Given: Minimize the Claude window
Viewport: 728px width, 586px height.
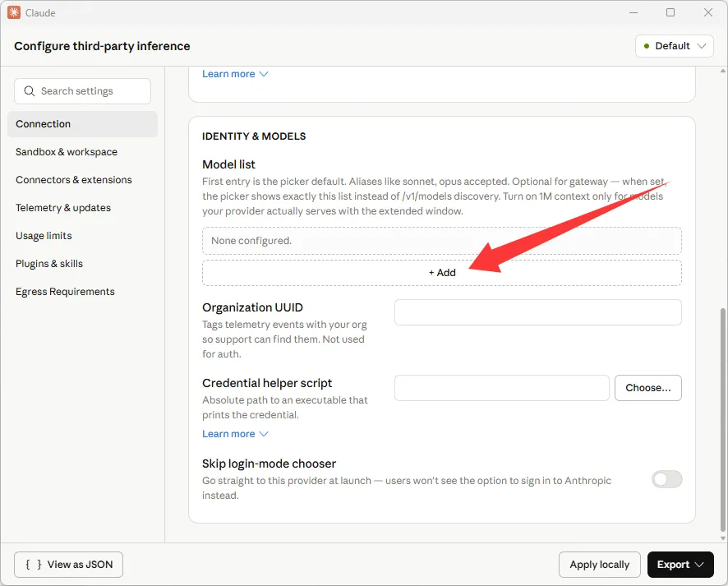Looking at the screenshot, I should tap(634, 12).
